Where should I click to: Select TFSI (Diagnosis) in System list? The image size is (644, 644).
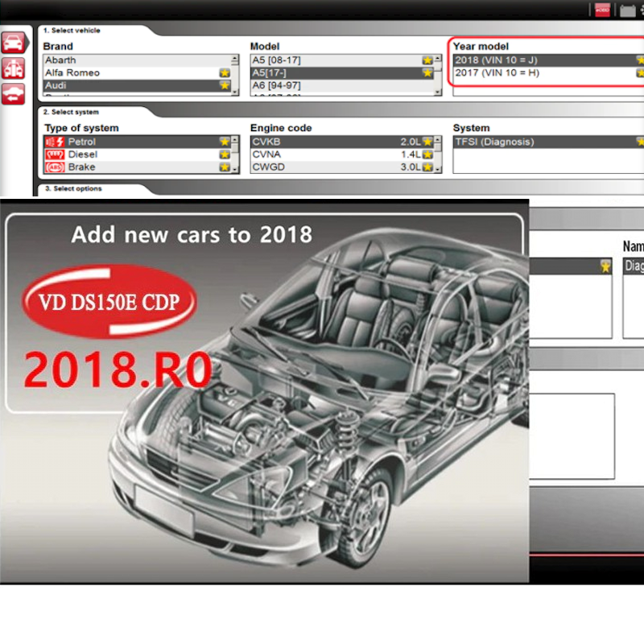548,142
